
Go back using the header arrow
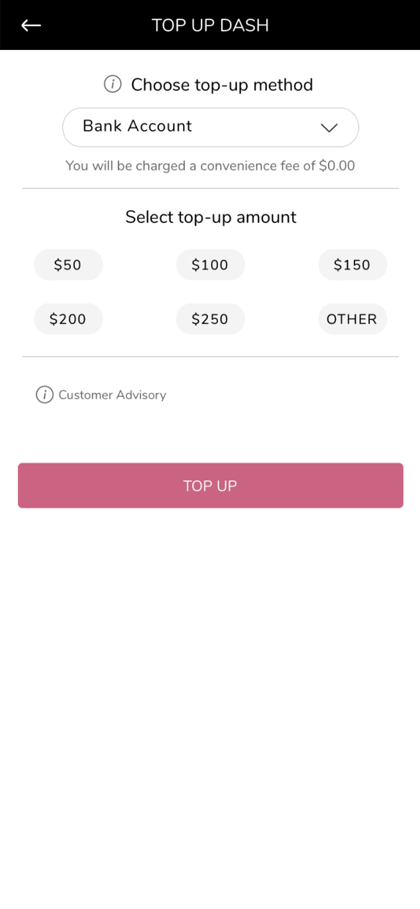[31, 25]
